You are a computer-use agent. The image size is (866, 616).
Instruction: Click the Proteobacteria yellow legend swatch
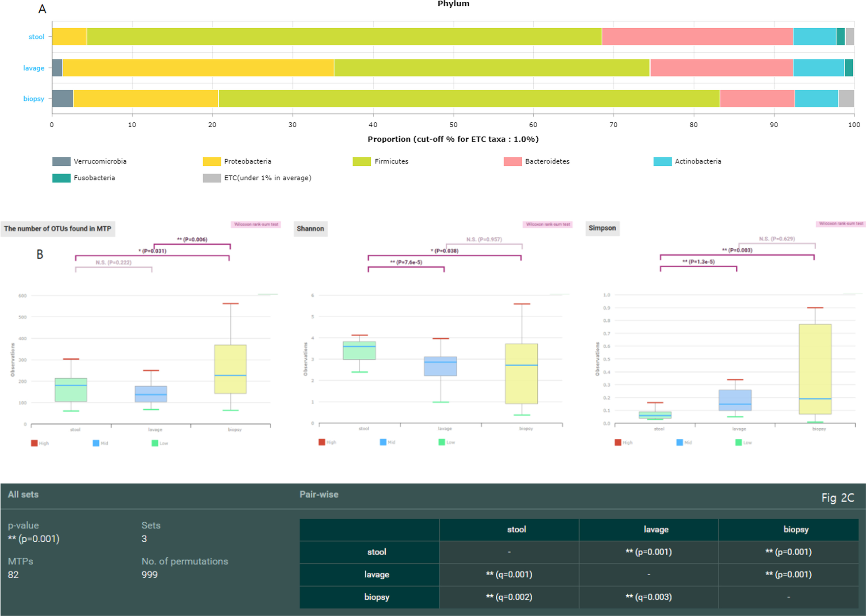coord(212,161)
